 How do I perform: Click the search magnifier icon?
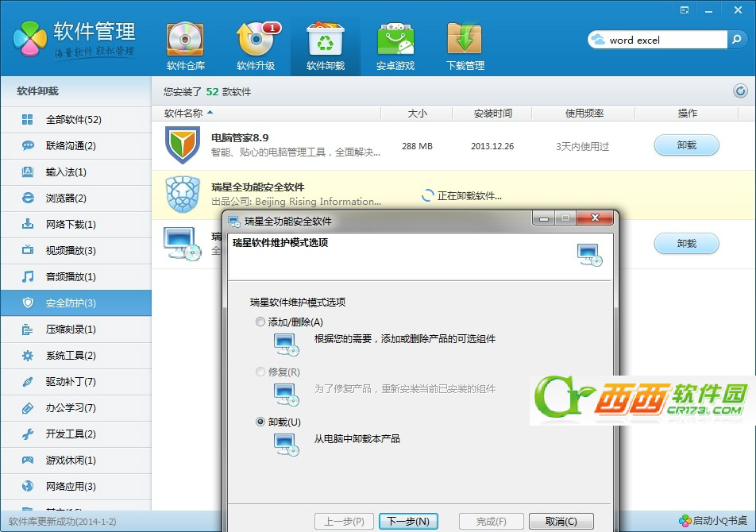tap(735, 39)
